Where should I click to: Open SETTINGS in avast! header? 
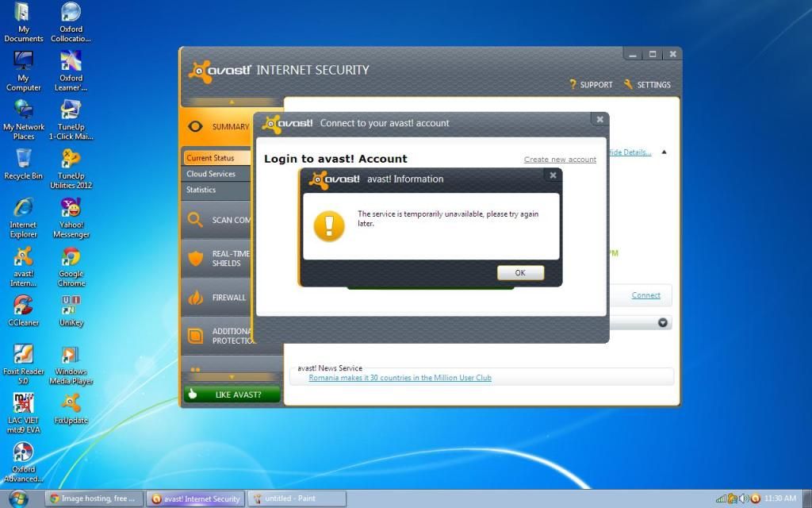coord(647,84)
